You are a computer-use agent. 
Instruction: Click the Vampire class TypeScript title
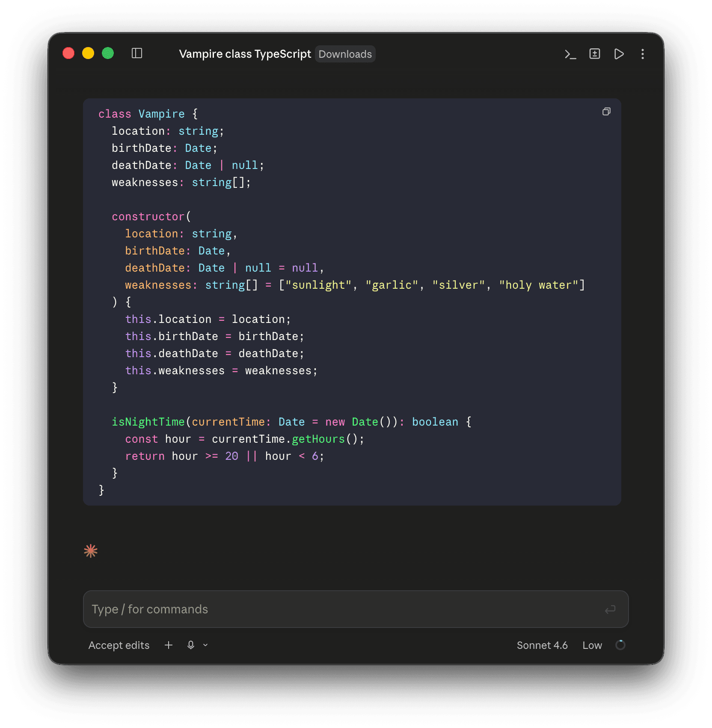[245, 54]
